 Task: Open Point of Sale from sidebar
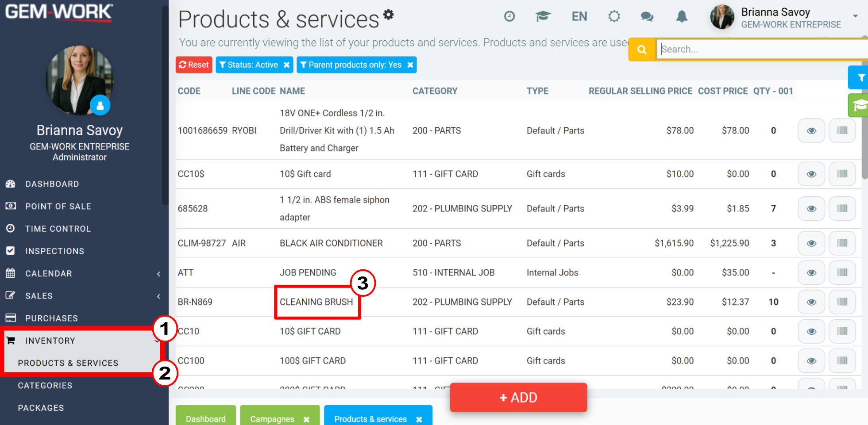pyautogui.click(x=58, y=207)
